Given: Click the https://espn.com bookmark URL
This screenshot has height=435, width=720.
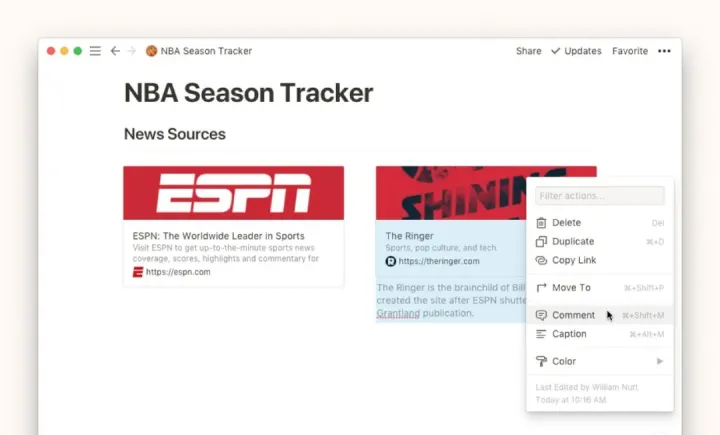Looking at the screenshot, I should (x=177, y=272).
